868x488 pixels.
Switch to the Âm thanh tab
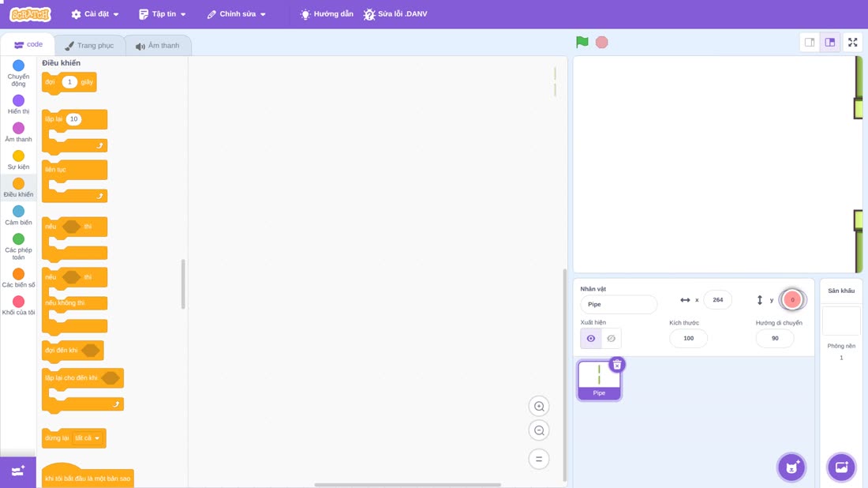point(158,46)
